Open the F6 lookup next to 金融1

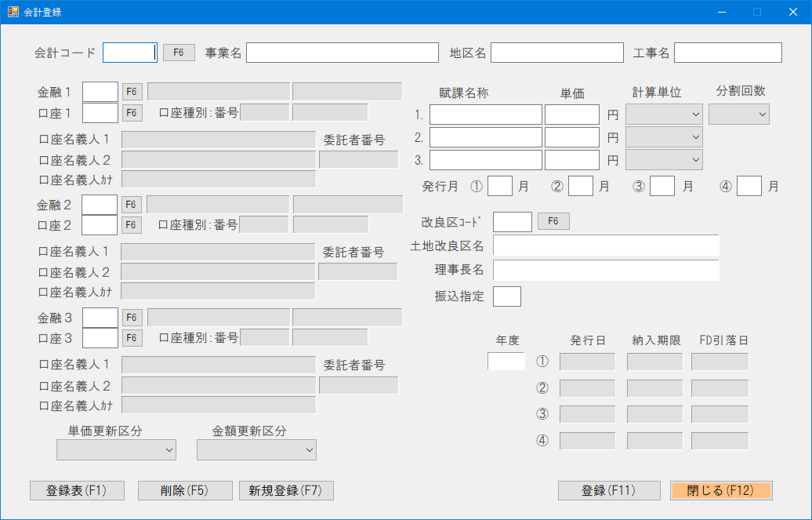pyautogui.click(x=131, y=92)
